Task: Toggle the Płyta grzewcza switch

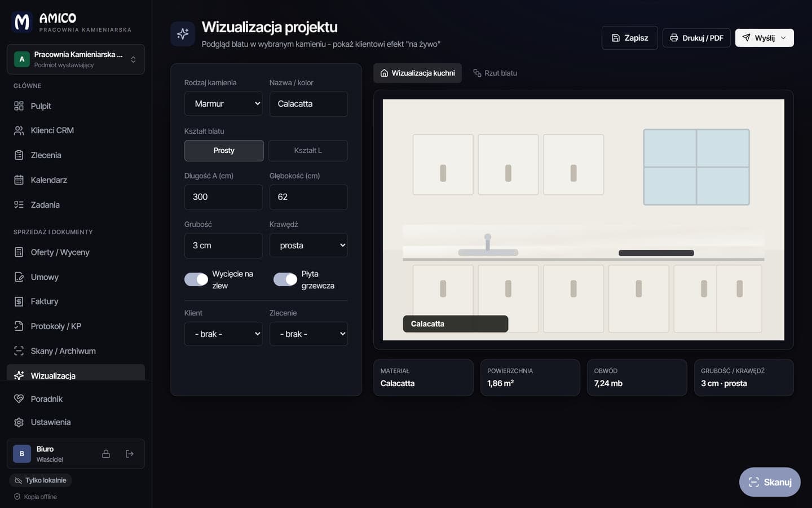Action: pyautogui.click(x=285, y=279)
